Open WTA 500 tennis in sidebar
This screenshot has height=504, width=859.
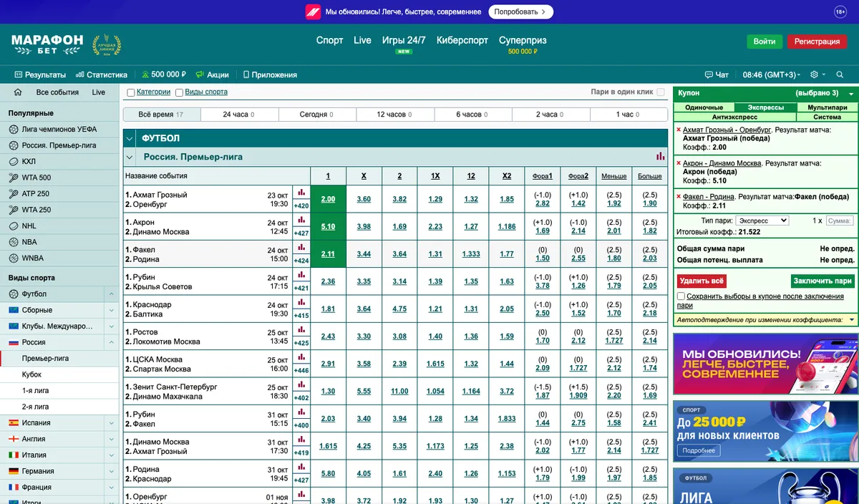[59, 178]
